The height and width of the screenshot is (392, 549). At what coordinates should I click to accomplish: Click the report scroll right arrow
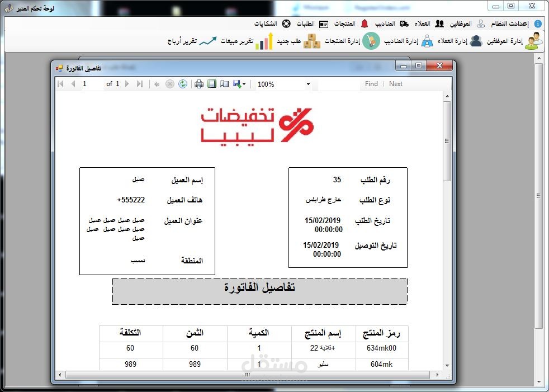(437, 375)
